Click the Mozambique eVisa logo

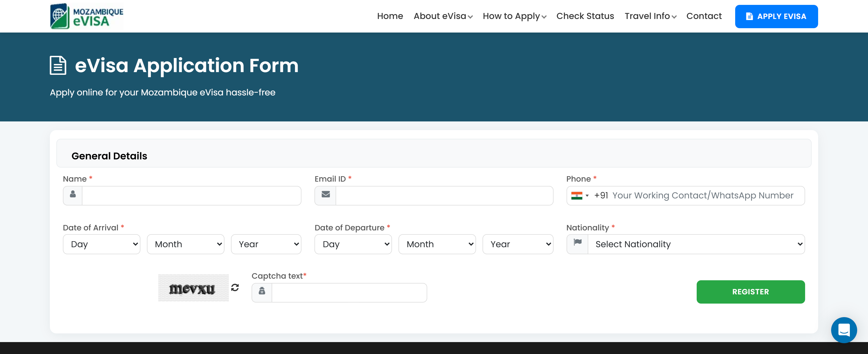86,16
